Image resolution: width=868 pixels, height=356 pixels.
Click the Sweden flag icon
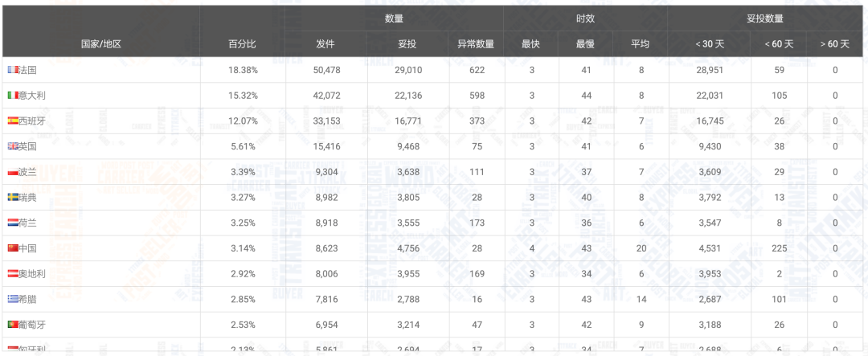click(x=13, y=198)
